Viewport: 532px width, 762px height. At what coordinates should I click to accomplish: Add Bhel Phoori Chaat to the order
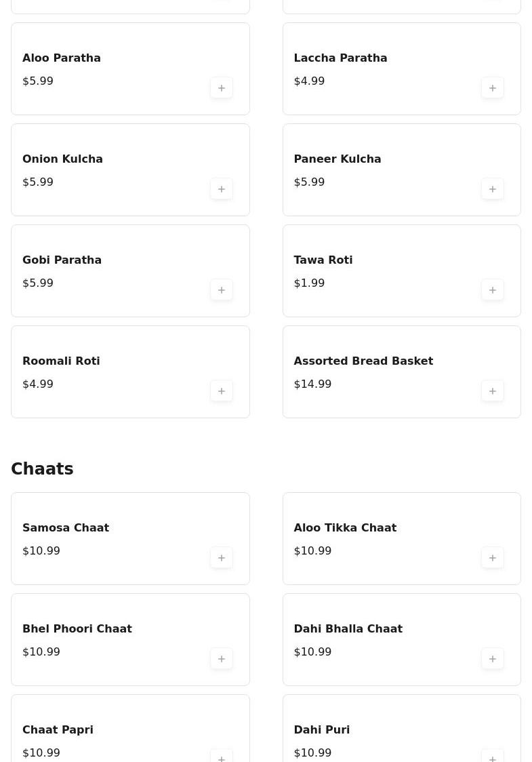pyautogui.click(x=222, y=659)
